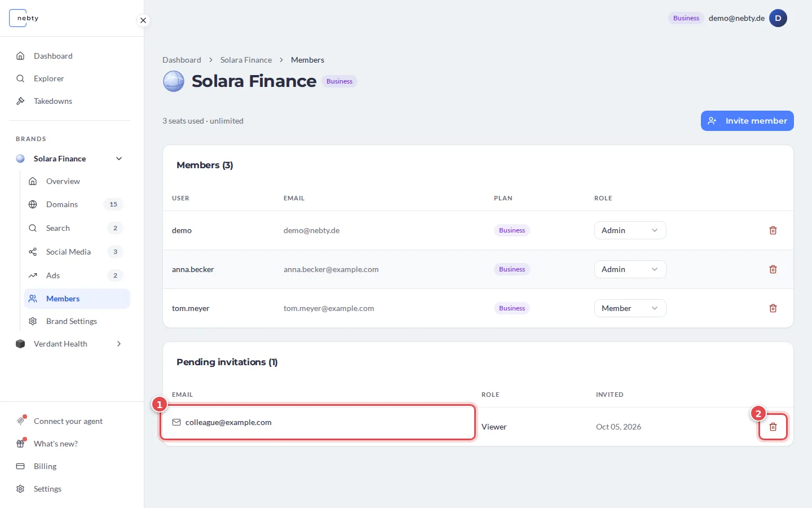Click the Domains count badge 15

tap(113, 204)
